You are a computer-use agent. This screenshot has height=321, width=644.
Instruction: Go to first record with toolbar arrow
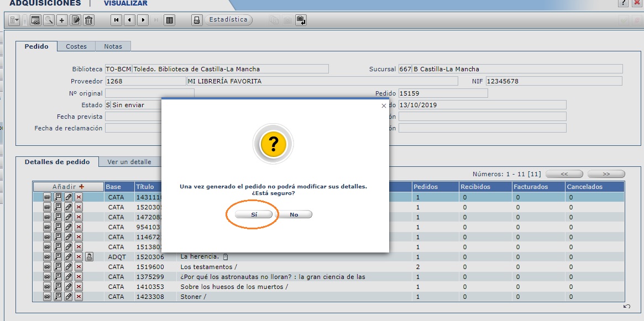pyautogui.click(x=116, y=20)
